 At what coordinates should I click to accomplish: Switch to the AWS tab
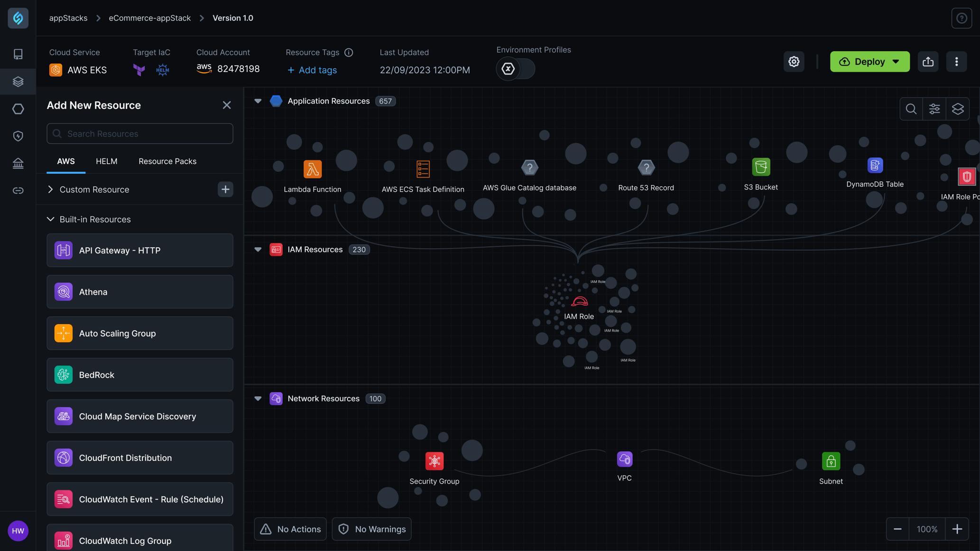(x=65, y=161)
